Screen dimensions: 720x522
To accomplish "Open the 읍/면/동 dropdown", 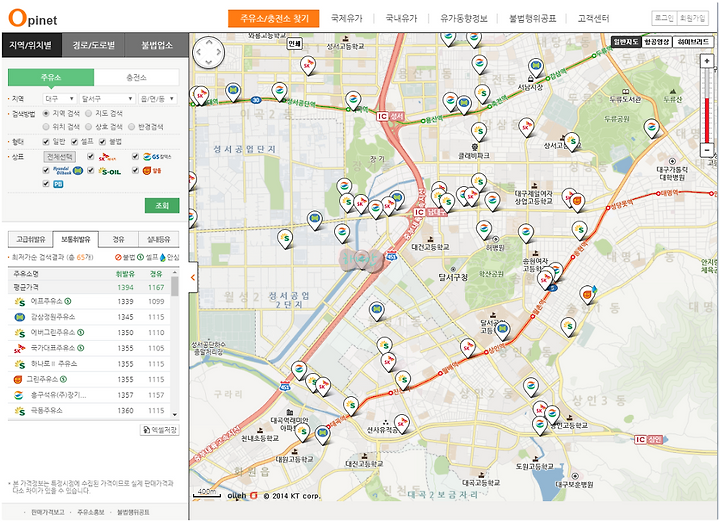I will [x=158, y=99].
